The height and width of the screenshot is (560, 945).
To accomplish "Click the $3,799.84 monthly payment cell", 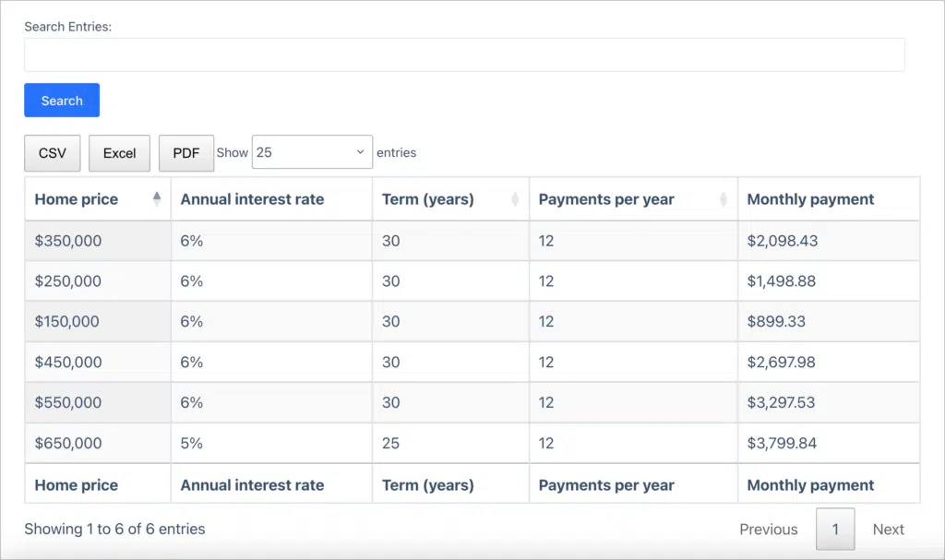I will tap(829, 443).
